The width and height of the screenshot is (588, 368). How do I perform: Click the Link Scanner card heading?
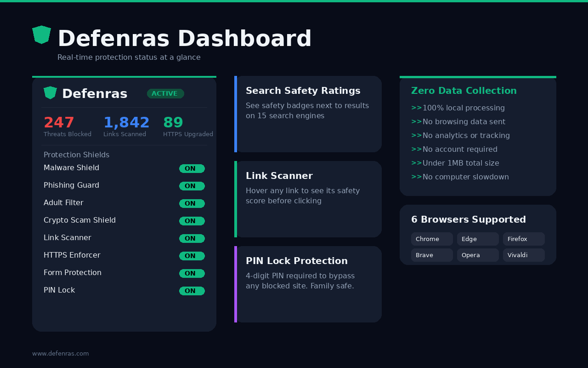[279, 176]
